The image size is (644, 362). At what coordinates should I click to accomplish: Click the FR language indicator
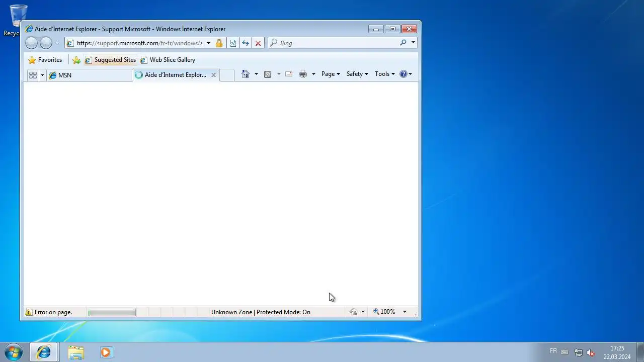[x=553, y=351]
